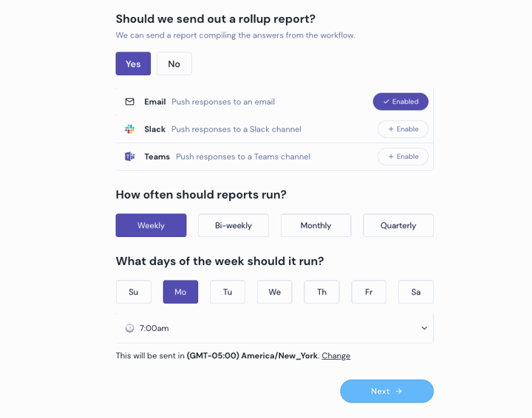Click the Email envelope icon
532x418 pixels.
(x=129, y=102)
